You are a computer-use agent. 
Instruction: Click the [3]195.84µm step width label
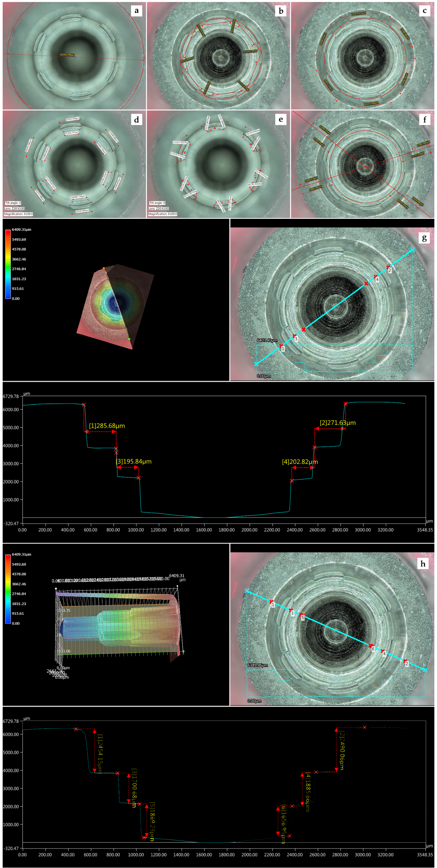point(134,462)
